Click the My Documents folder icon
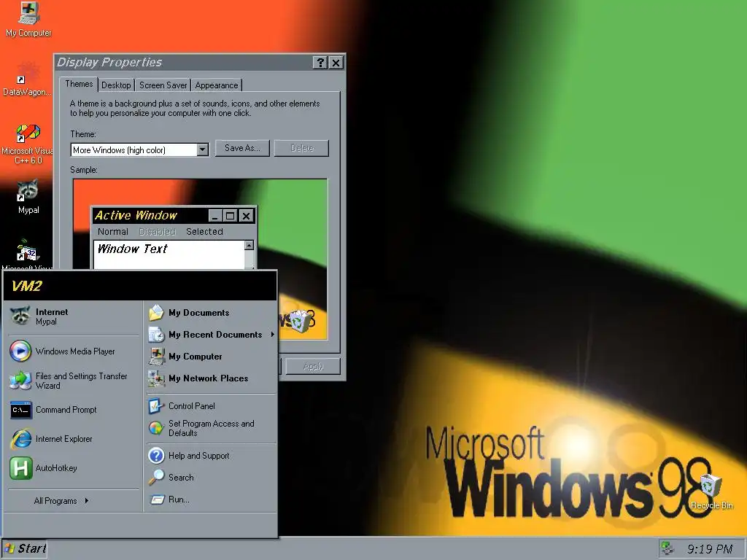This screenshot has width=747, height=560. tap(156, 312)
